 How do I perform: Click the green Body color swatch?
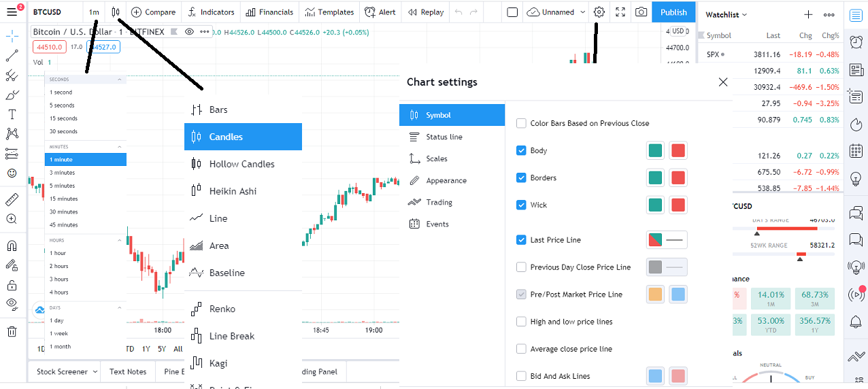tap(655, 150)
